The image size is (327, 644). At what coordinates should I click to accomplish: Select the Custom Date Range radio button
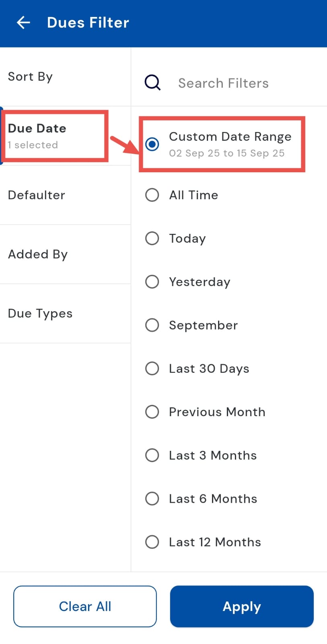point(152,144)
